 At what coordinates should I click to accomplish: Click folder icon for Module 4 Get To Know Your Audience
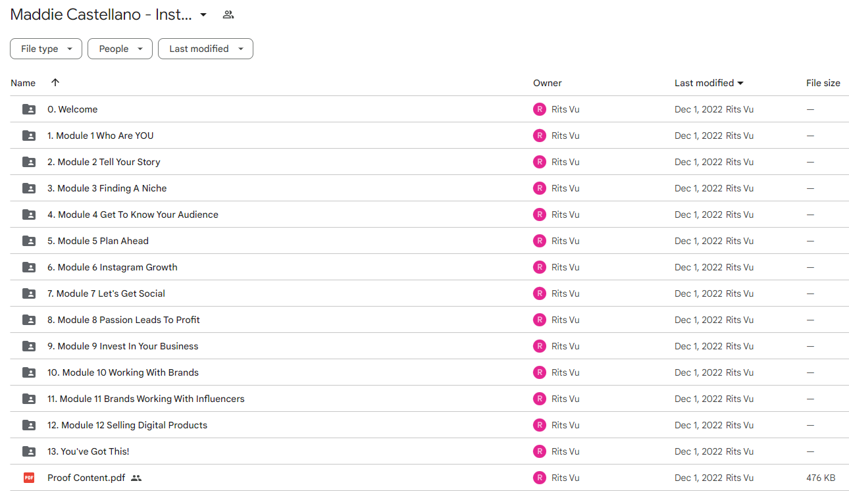pos(29,214)
